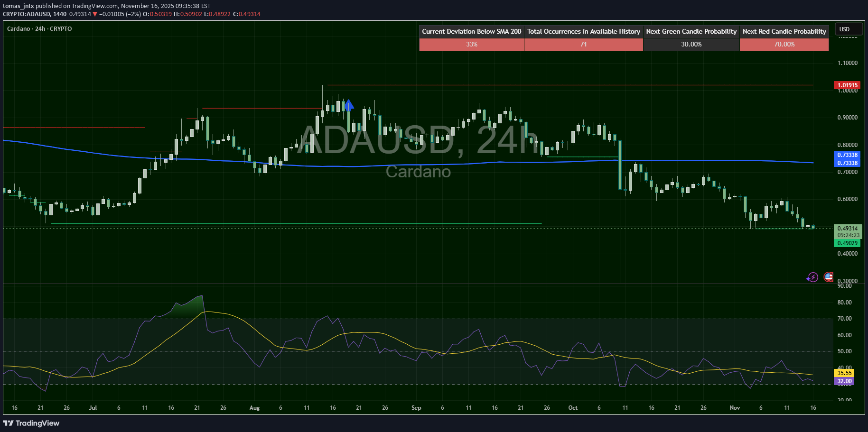Click the red down-triangle price change indicator
Screen dimensions: 868x432
point(95,14)
